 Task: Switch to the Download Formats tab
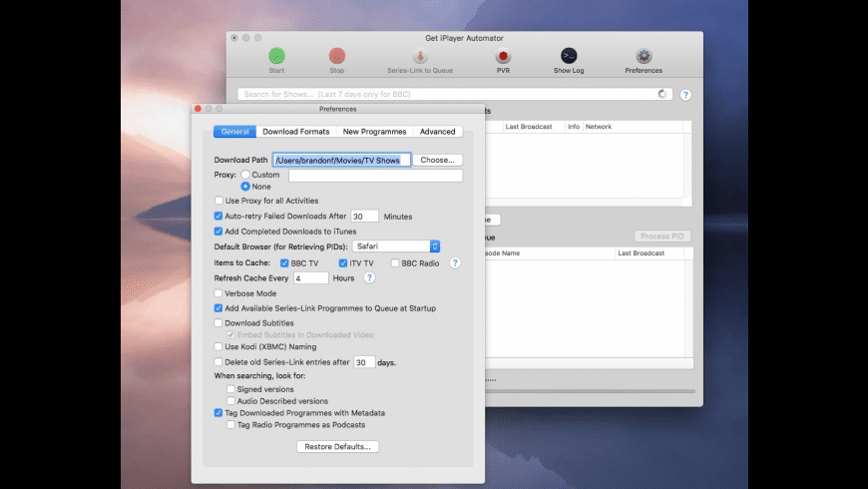point(296,132)
